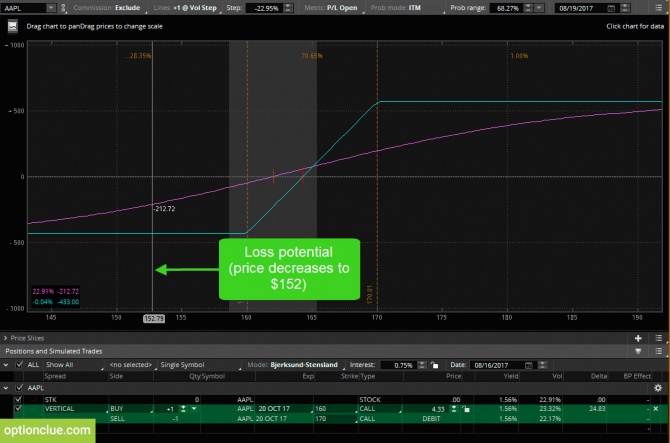This screenshot has width=670, height=443.
Task: Open the CALL type dropdown on BUY leg
Action: click(x=380, y=409)
